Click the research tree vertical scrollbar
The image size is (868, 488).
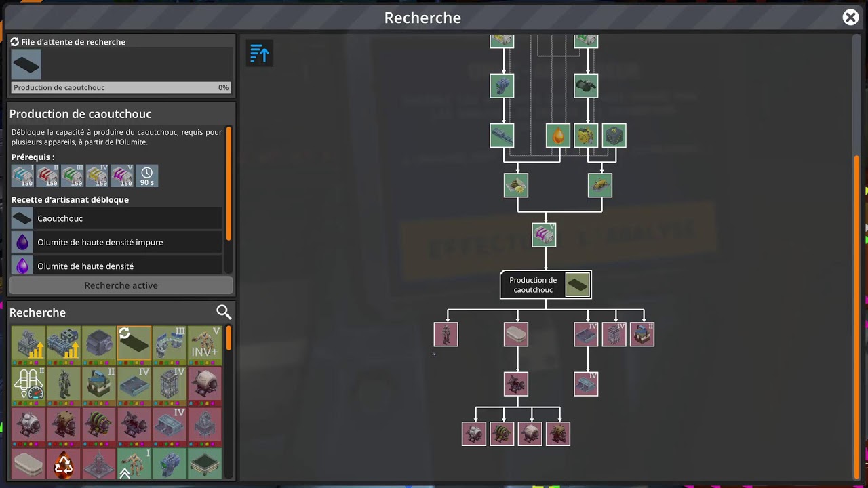(857, 317)
